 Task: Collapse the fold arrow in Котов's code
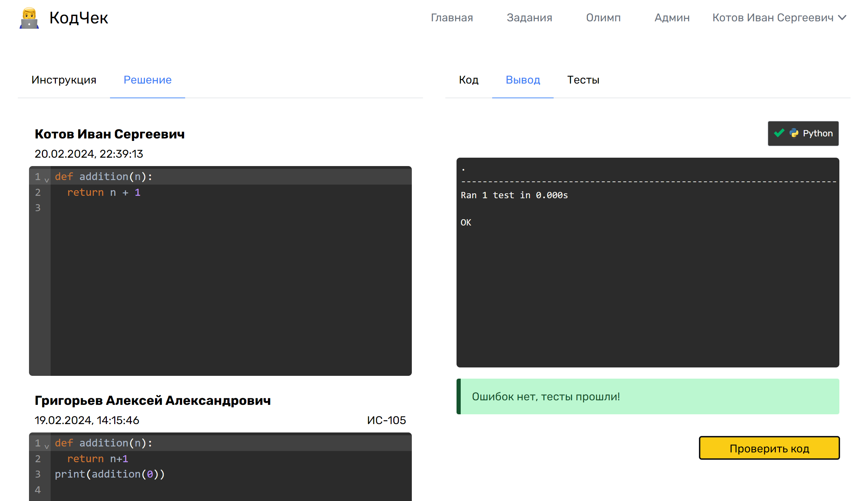(47, 180)
